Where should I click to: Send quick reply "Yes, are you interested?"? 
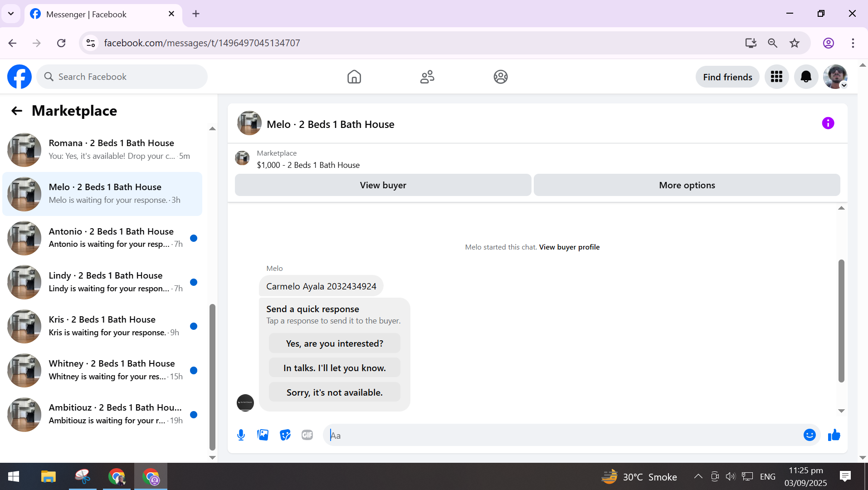[335, 343]
